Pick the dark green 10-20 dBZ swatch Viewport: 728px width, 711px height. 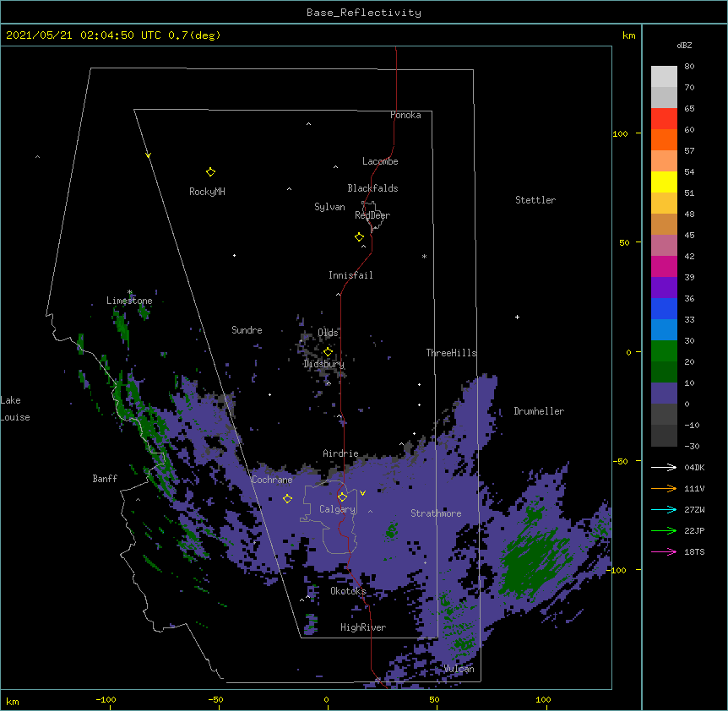(664, 372)
